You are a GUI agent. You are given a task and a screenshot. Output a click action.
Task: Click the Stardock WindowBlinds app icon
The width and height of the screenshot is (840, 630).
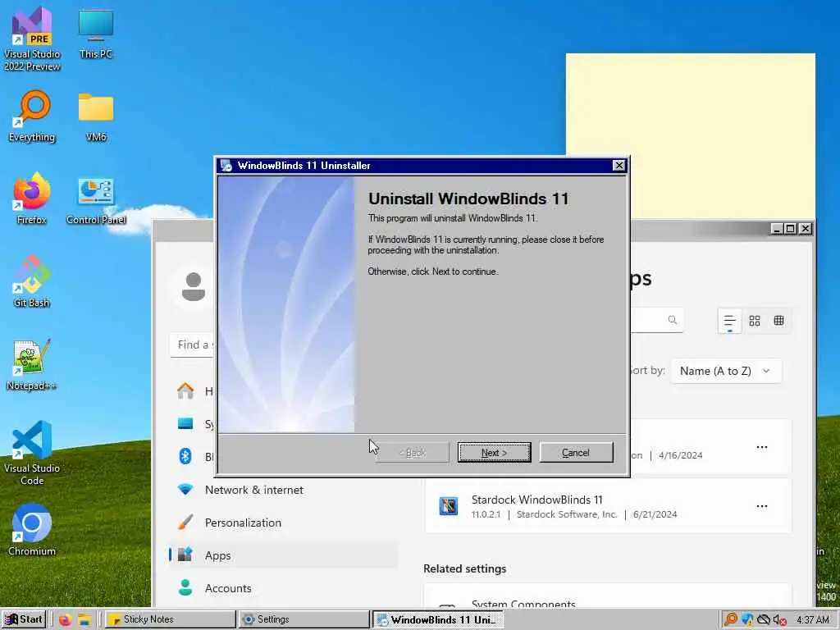click(449, 505)
